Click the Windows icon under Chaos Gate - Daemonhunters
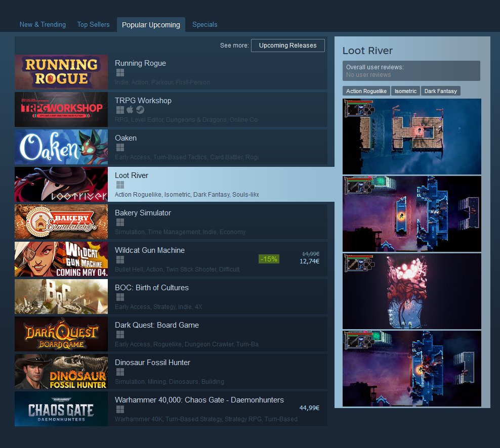Screen dimensions: 500x448 [x=120, y=409]
